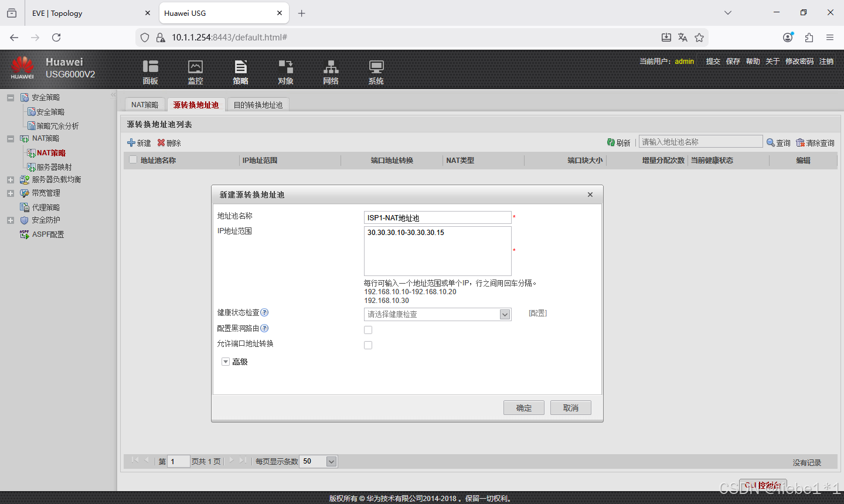Screen dimensions: 844x504
Task: Click the 地址池名称 input field
Action: 437,217
